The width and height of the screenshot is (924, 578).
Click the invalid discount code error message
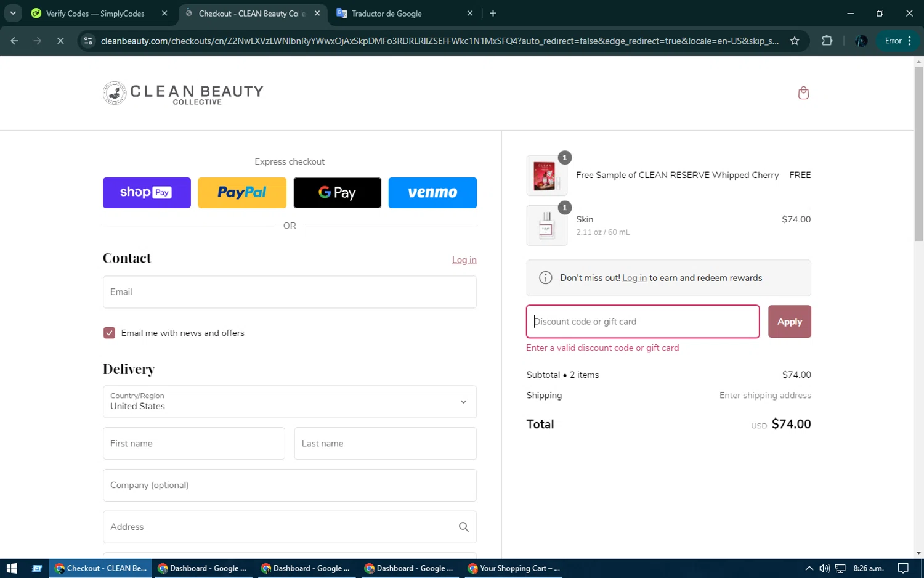[602, 348]
